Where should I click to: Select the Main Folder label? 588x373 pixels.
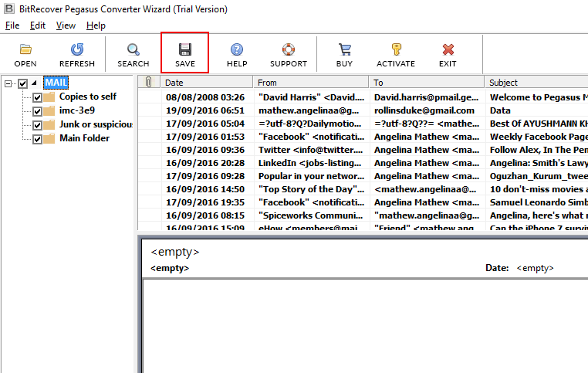pos(84,138)
